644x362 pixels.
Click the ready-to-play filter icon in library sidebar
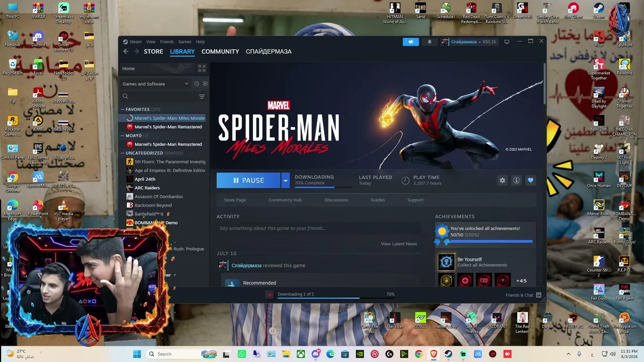click(205, 84)
